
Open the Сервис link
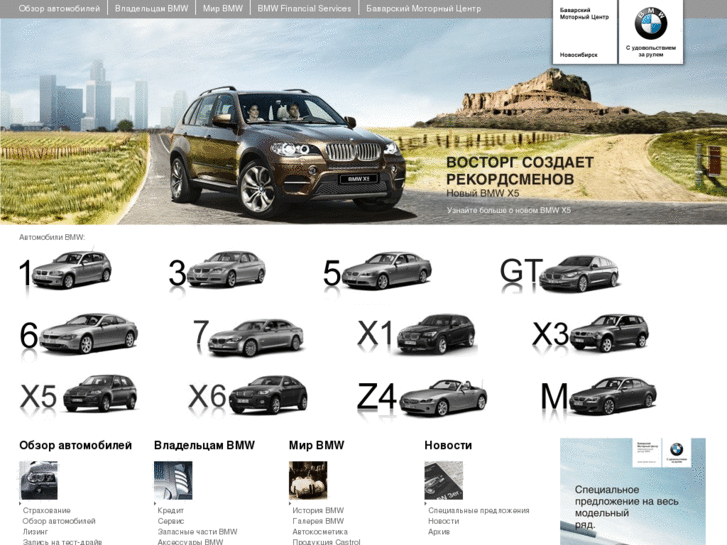tap(171, 521)
